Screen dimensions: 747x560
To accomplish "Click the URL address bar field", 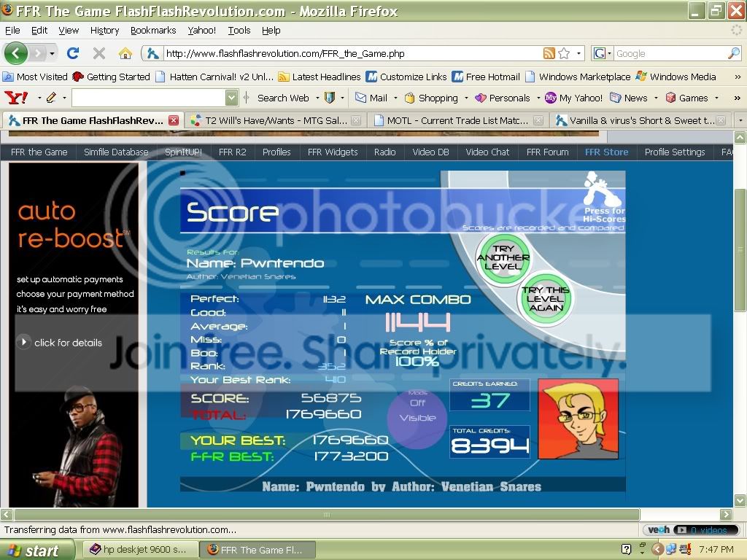I will coord(350,53).
